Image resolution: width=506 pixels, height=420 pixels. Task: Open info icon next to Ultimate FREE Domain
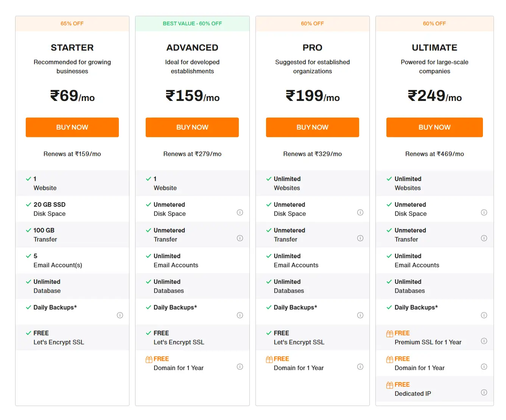coord(484,366)
